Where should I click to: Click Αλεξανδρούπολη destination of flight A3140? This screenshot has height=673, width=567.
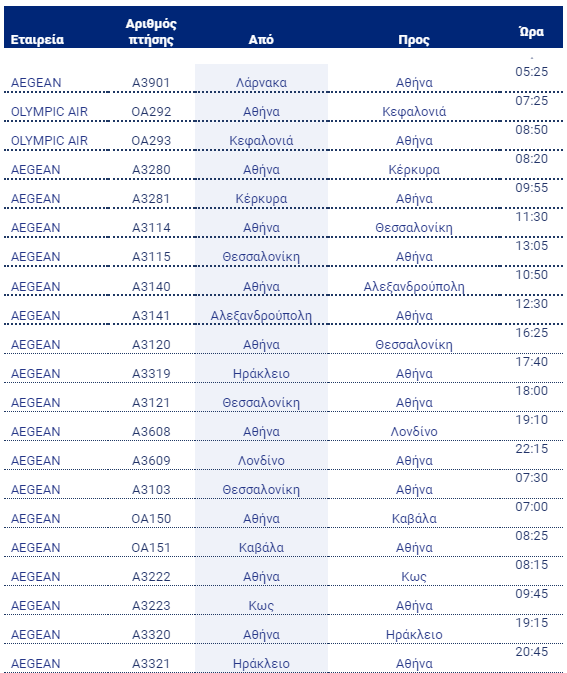(414, 286)
